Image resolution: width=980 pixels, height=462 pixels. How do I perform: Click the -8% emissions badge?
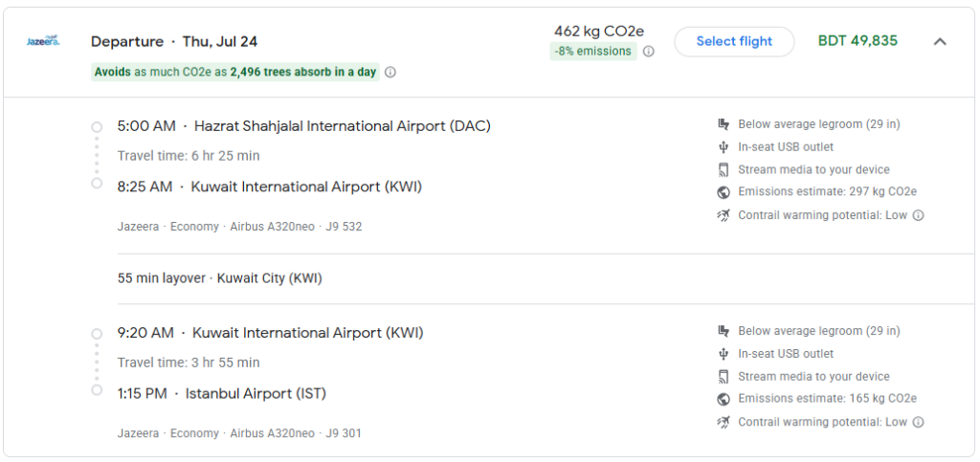click(593, 52)
